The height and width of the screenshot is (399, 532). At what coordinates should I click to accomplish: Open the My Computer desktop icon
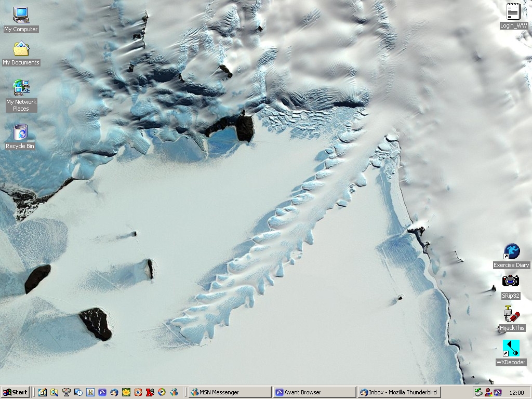[x=21, y=20]
